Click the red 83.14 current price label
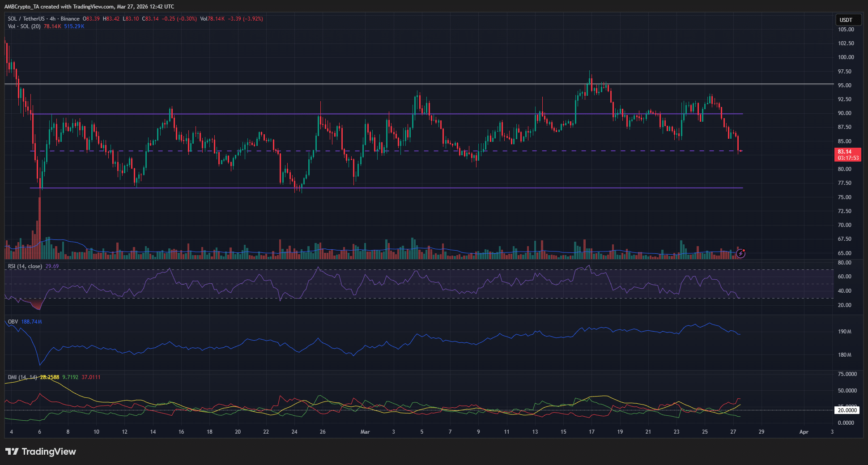The height and width of the screenshot is (465, 868). (x=847, y=154)
